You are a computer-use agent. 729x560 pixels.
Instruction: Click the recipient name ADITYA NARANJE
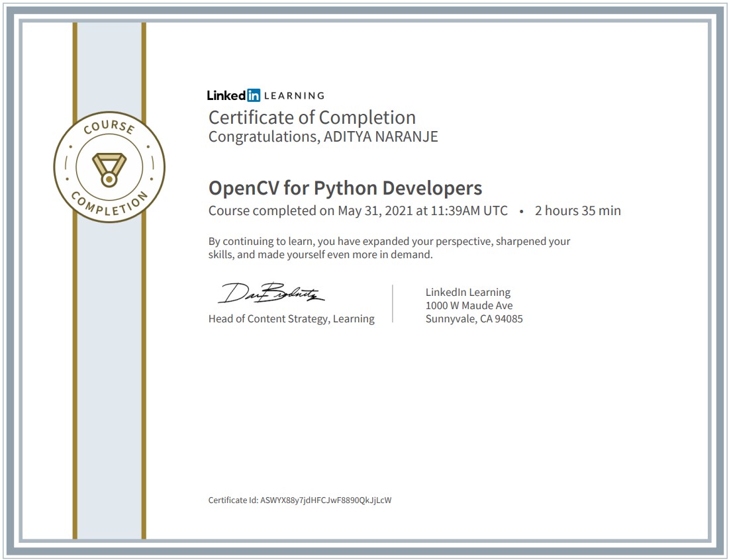(381, 137)
